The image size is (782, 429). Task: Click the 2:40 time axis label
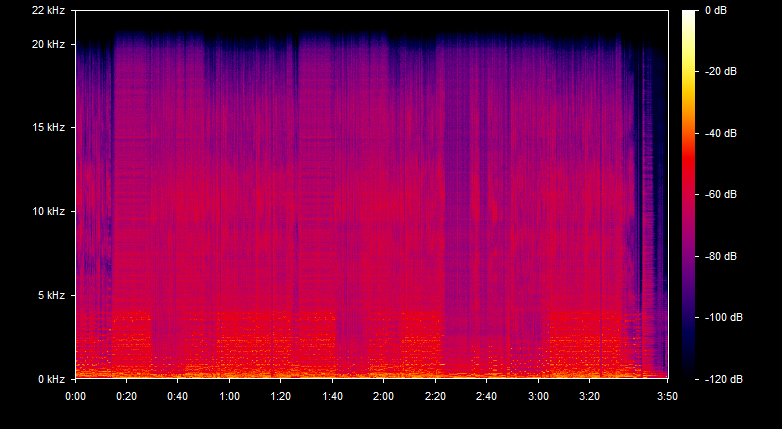click(487, 397)
